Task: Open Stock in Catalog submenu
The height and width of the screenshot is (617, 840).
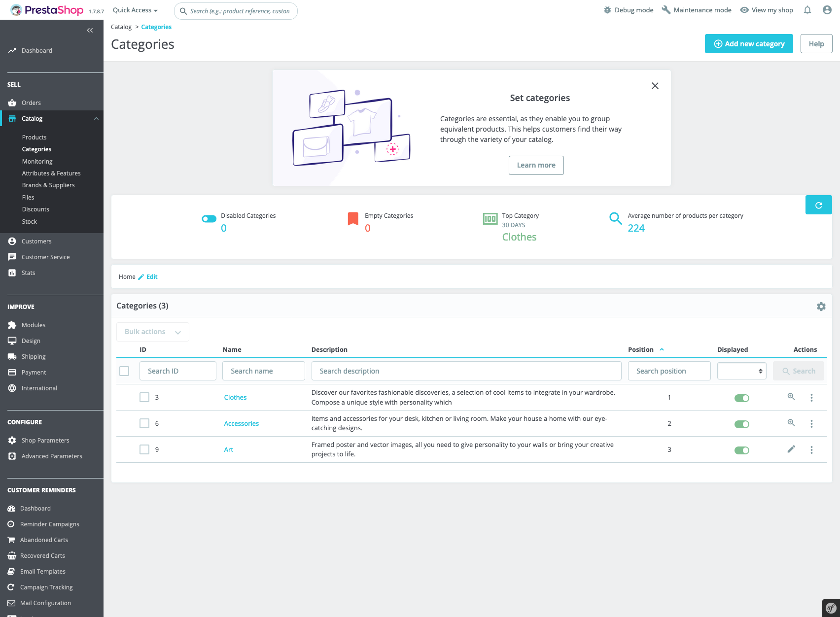Action: point(30,221)
